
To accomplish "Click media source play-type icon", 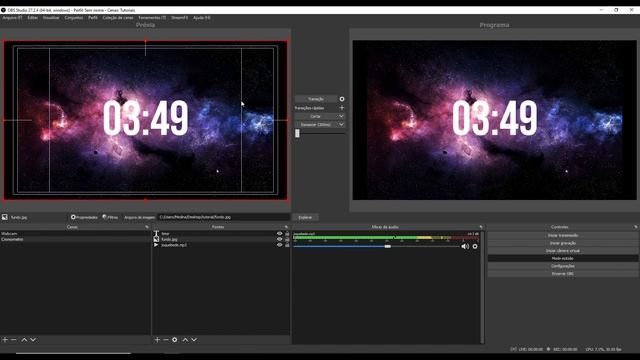I will point(156,245).
